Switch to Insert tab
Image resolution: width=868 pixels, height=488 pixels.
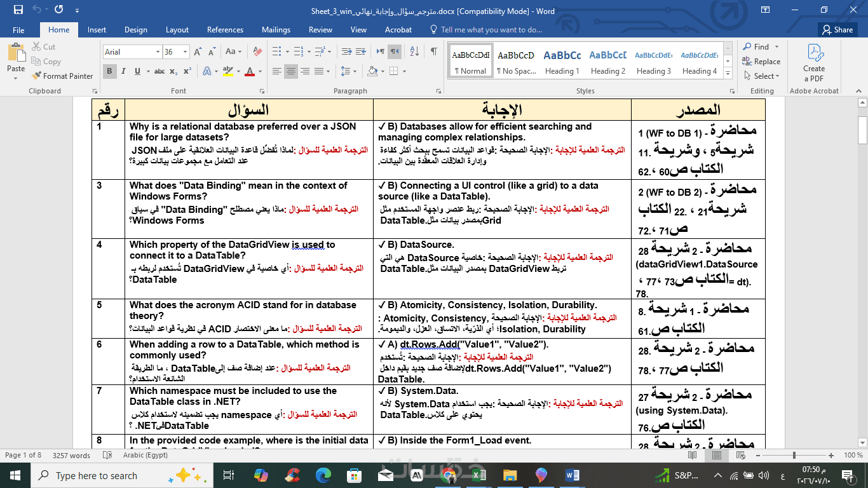97,30
